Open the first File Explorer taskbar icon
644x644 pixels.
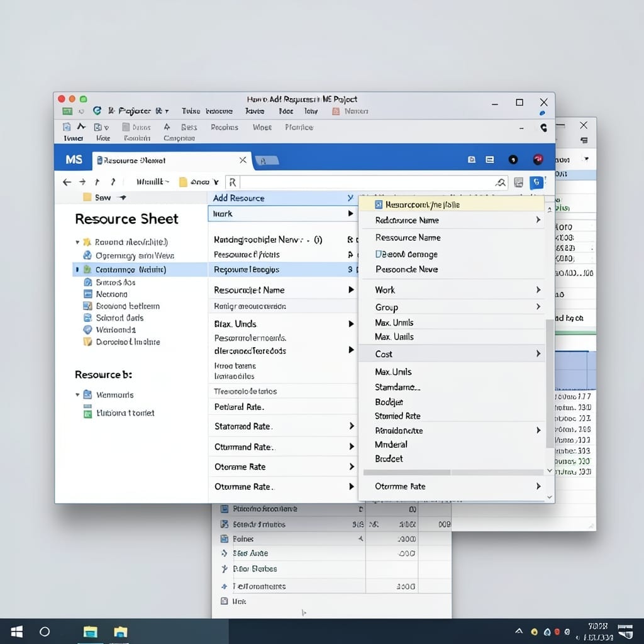[91, 631]
